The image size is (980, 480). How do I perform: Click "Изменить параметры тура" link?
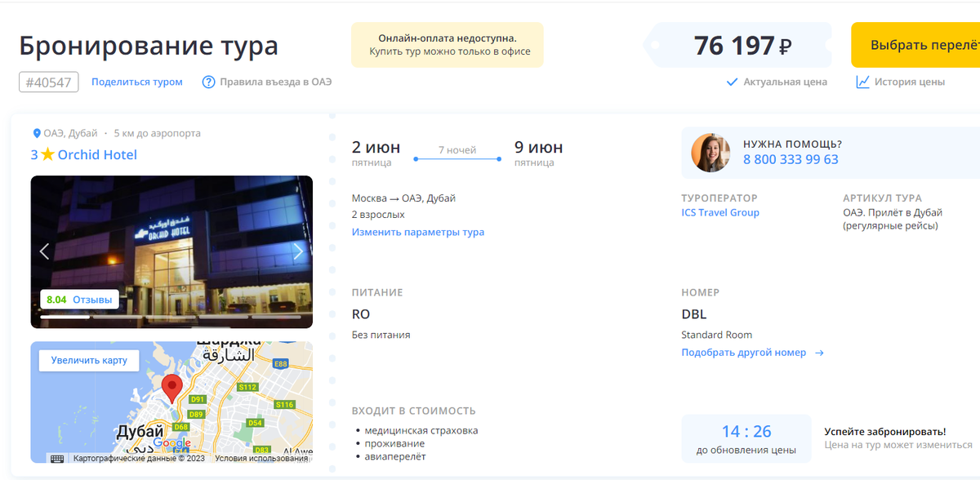coord(418,232)
